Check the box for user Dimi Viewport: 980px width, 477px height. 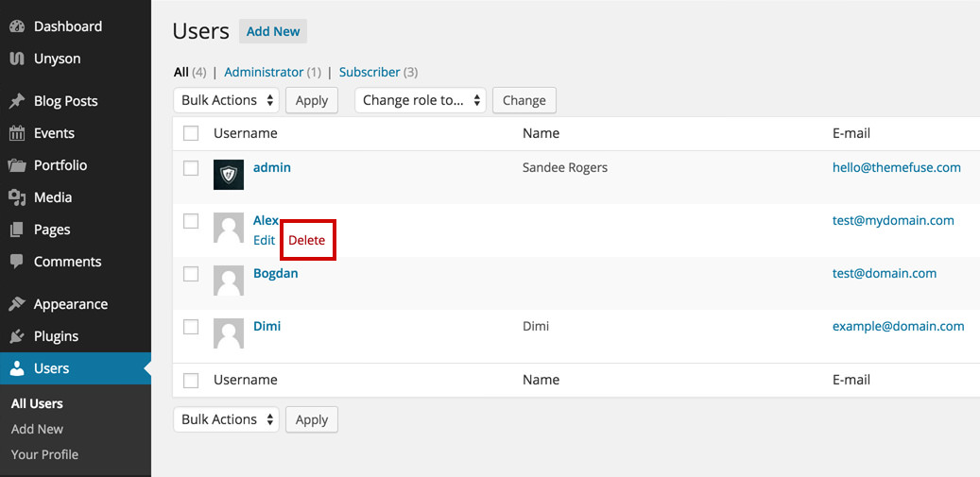point(191,327)
